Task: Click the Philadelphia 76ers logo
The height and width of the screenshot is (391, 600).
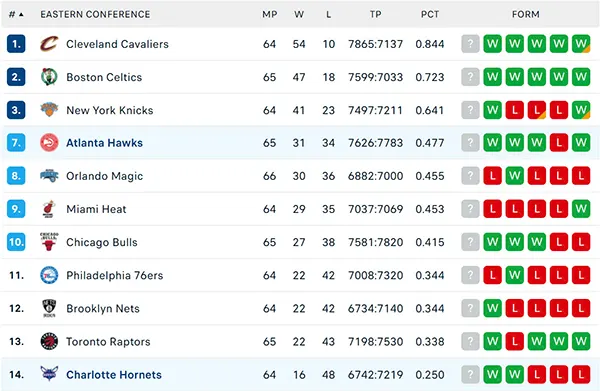Action: 49,275
